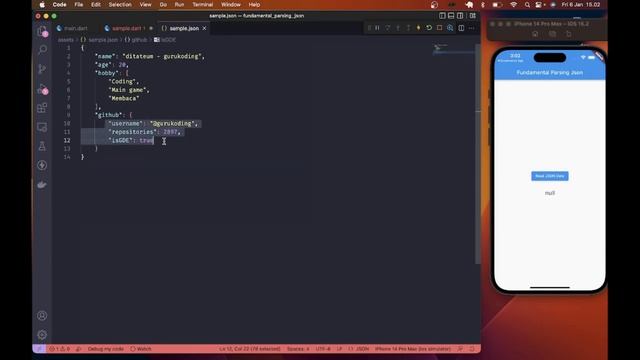The width and height of the screenshot is (640, 360).
Task: Open Run and Debug view in activity bar
Action: [42, 89]
